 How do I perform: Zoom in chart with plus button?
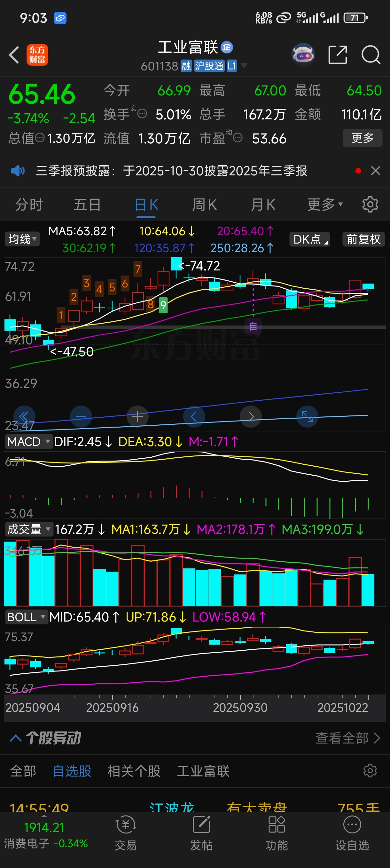(x=137, y=416)
